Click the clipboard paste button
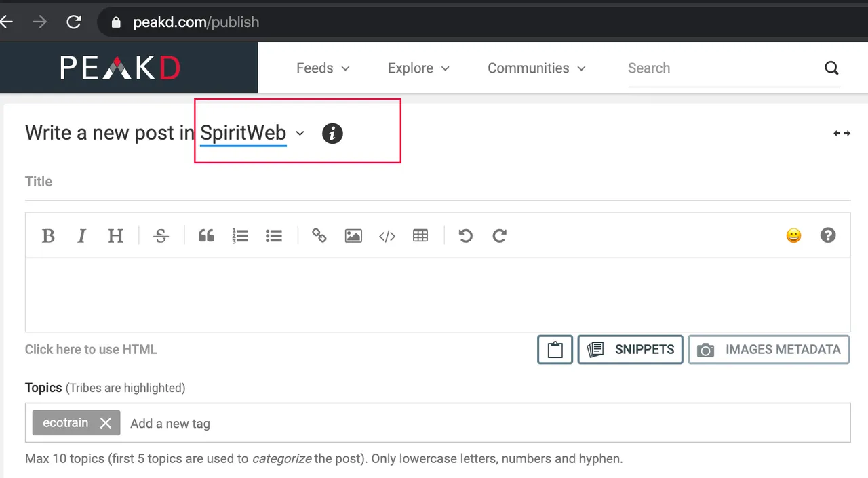This screenshot has height=478, width=868. coord(555,350)
